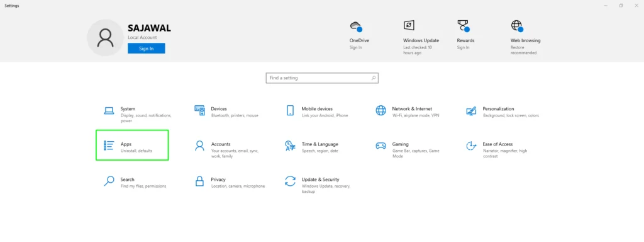Open the System category title
This screenshot has width=644, height=242.
[128, 109]
